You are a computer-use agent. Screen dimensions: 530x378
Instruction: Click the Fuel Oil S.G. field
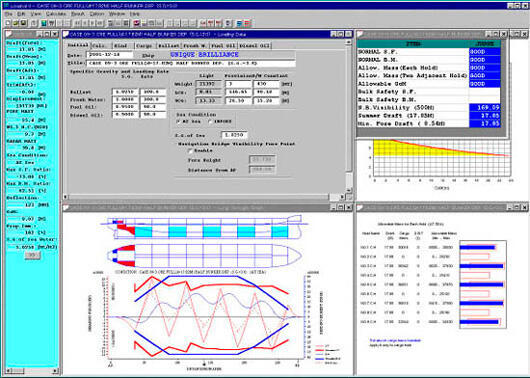coord(125,107)
